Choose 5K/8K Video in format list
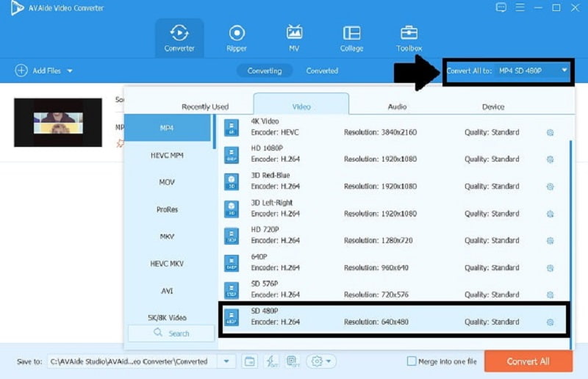588x379 pixels. pos(168,317)
